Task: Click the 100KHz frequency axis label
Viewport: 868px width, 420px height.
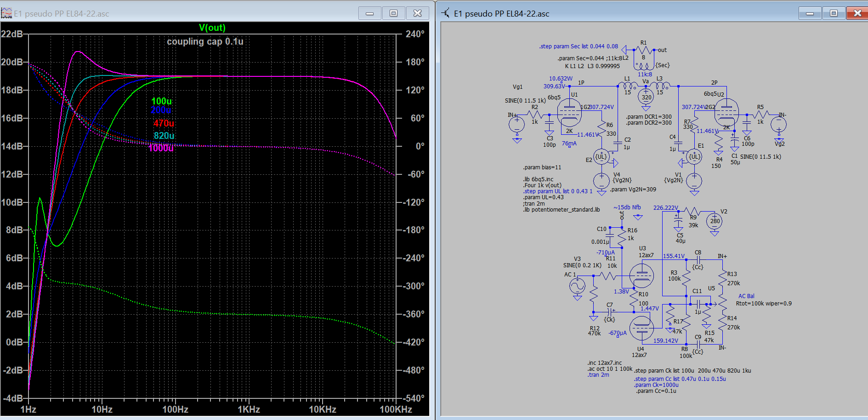Action: (x=396, y=409)
